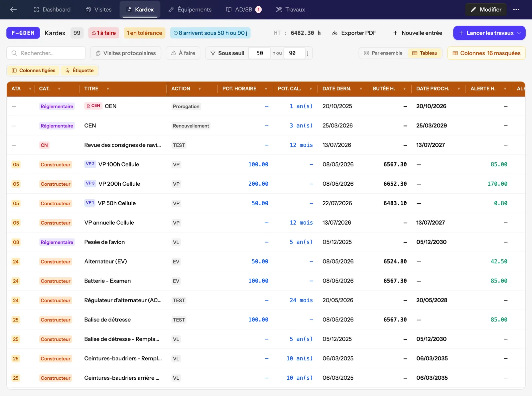This screenshot has height=396, width=532.
Task: Open the more options ellipsis menu
Action: [x=516, y=10]
